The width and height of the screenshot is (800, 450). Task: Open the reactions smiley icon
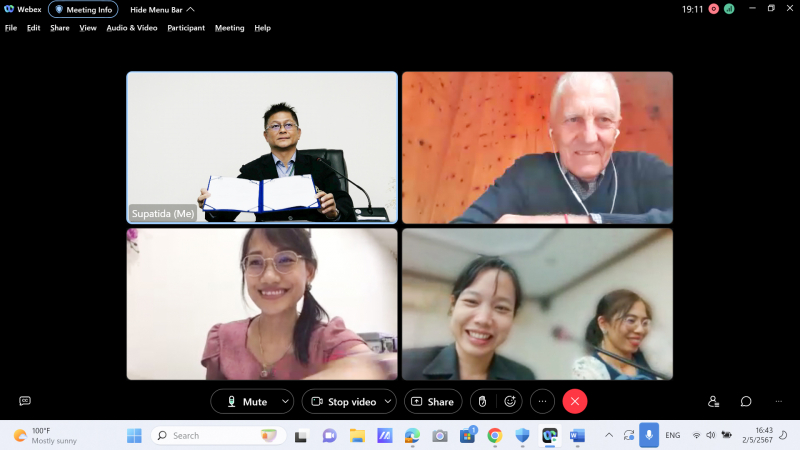(x=510, y=401)
